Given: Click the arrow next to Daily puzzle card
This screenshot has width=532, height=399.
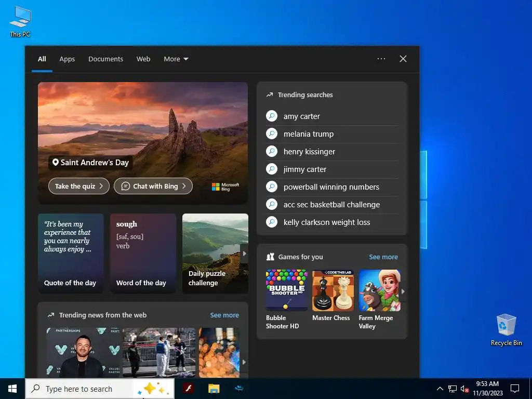Looking at the screenshot, I should pyautogui.click(x=244, y=254).
